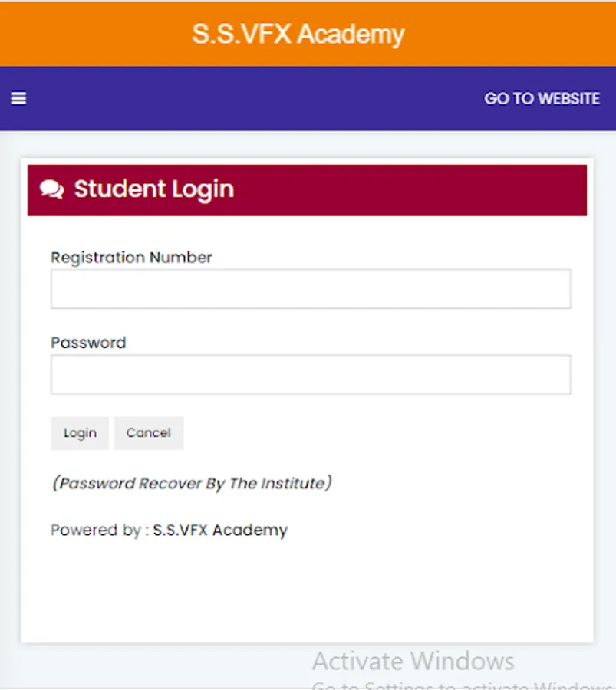
Task: Click the chat bubbles icon beside Student Login
Action: [x=52, y=189]
